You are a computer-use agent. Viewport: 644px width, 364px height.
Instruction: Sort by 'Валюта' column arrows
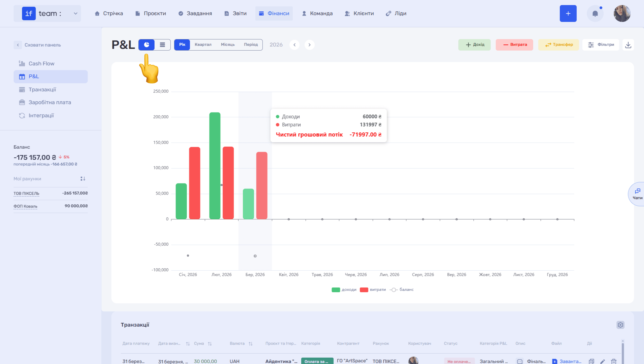click(251, 344)
